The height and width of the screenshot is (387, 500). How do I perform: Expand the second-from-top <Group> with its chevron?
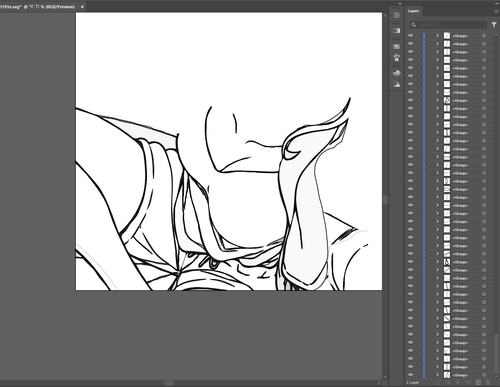[437, 43]
